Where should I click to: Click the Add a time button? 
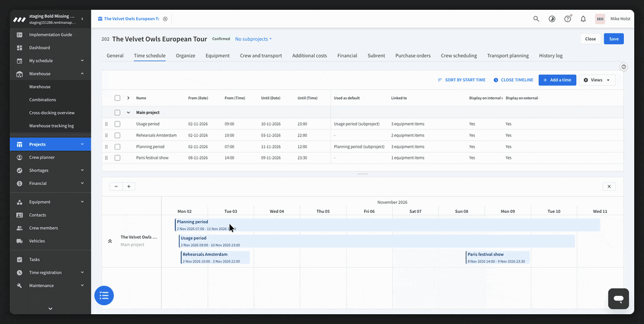(x=557, y=80)
